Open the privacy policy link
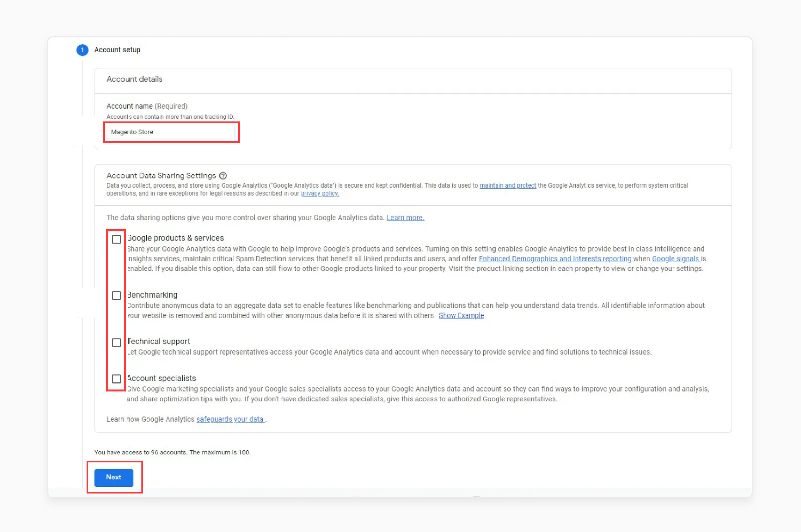This screenshot has width=801, height=532. (x=319, y=193)
